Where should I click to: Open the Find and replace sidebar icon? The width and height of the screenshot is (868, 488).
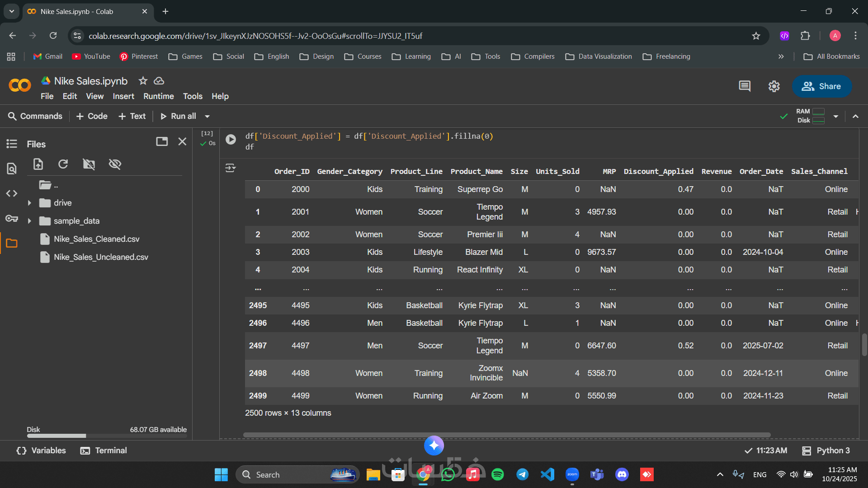pos(12,169)
